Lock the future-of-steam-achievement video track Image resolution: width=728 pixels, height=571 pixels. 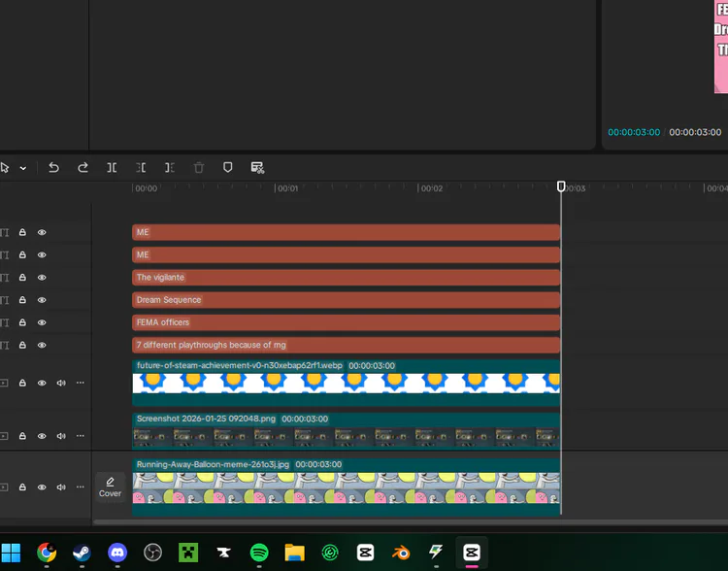pos(22,383)
